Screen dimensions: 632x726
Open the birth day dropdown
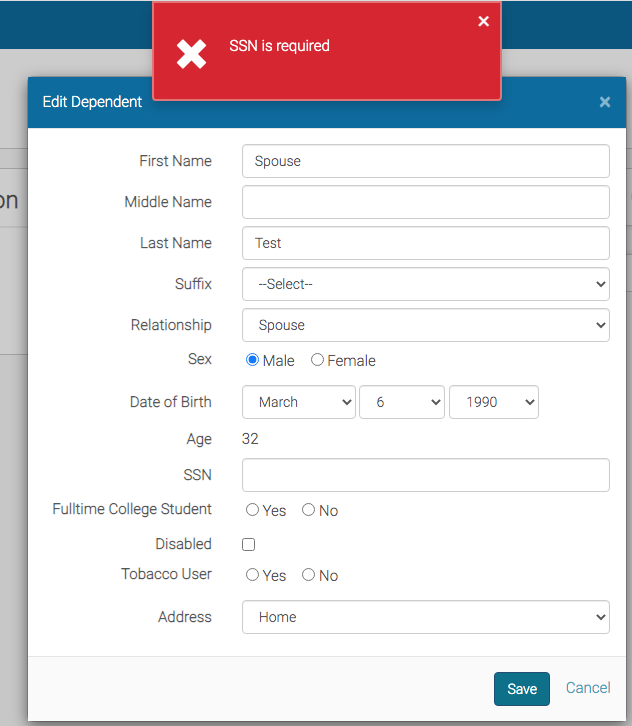click(402, 402)
